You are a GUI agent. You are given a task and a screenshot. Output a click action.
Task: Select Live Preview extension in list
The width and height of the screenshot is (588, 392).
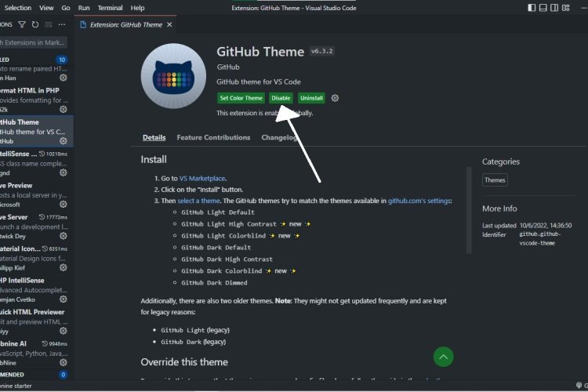(x=35, y=194)
